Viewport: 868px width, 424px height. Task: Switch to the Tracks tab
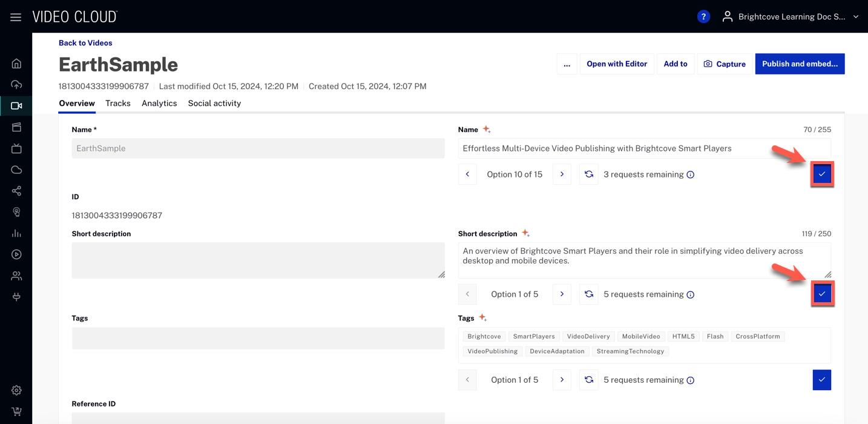pos(117,104)
